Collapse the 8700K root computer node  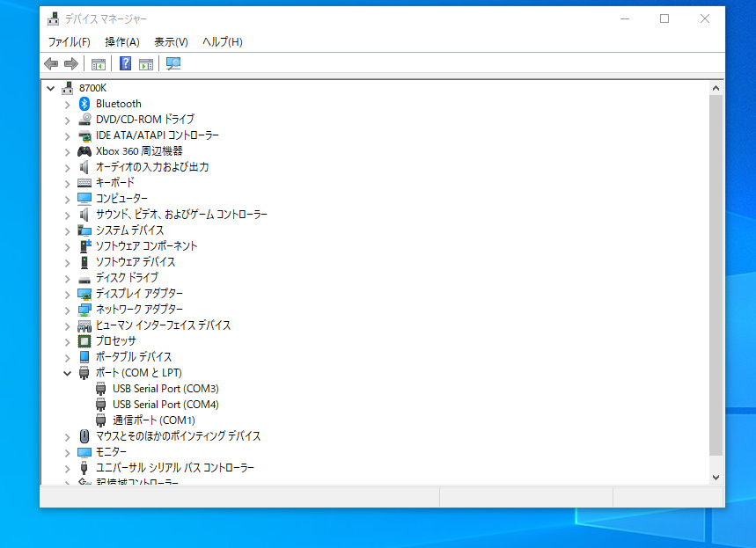[x=51, y=88]
